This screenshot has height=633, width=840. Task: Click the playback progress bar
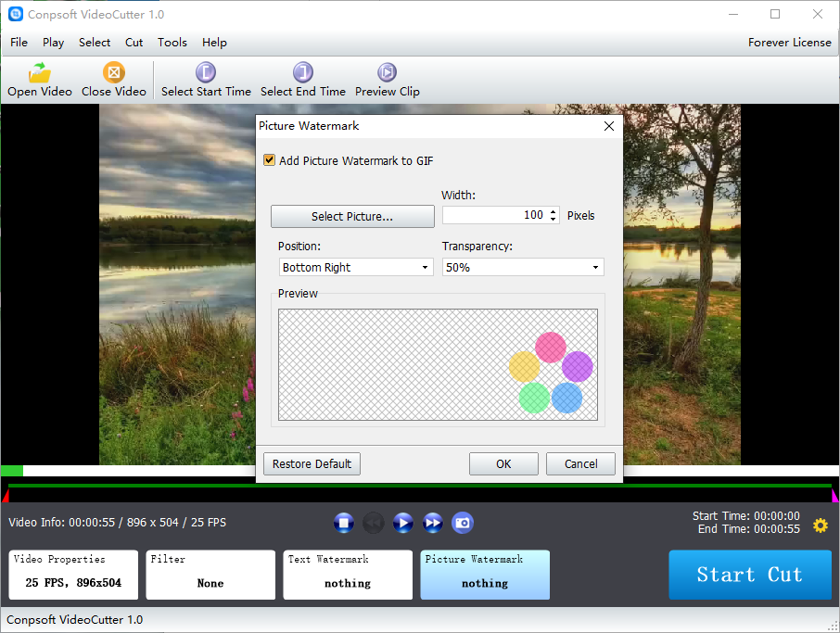[419, 471]
